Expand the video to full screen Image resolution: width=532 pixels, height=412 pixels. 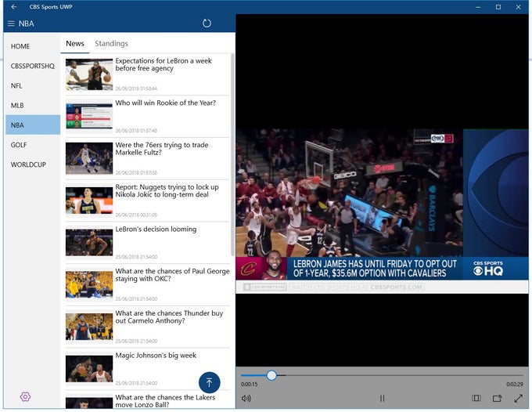click(x=518, y=398)
